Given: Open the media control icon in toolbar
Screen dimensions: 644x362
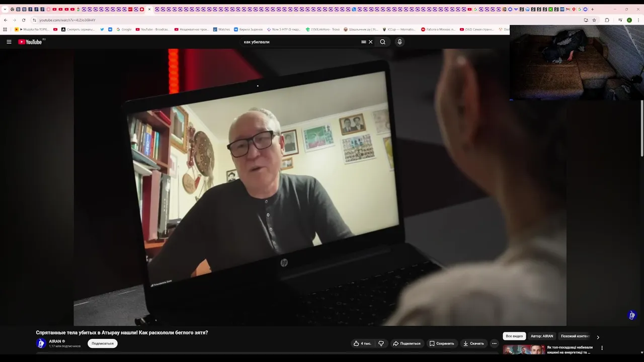Looking at the screenshot, I should coord(620,20).
